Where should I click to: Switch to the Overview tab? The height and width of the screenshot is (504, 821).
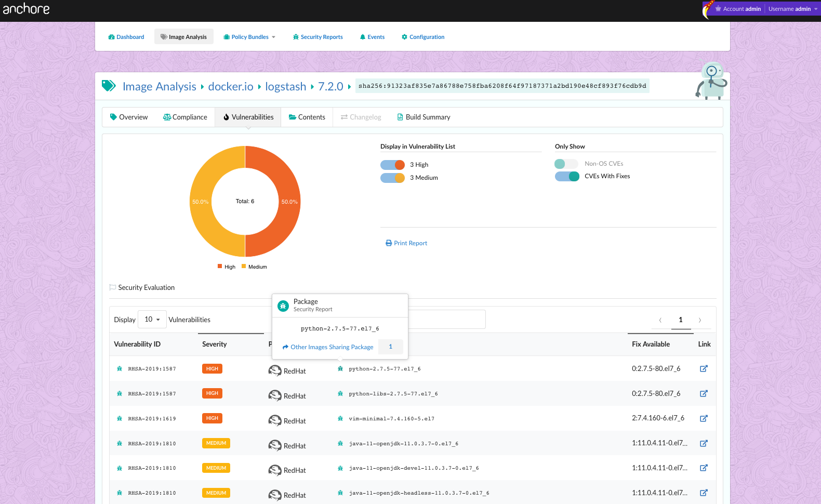pos(129,117)
